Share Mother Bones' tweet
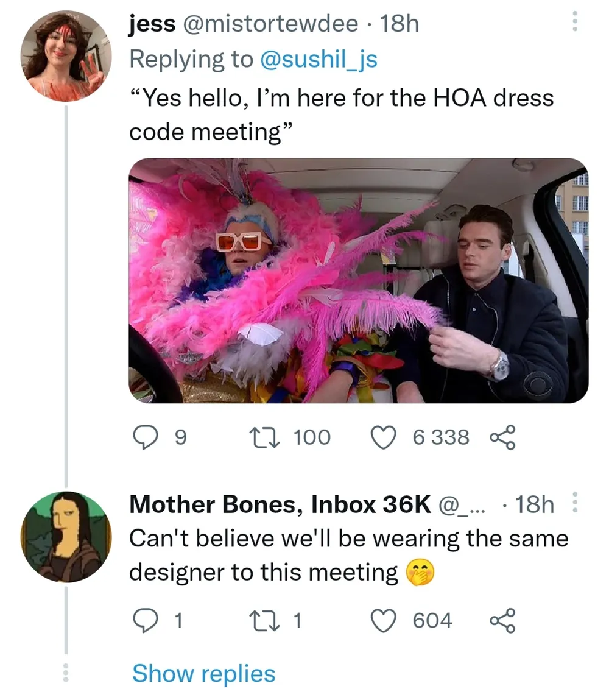Viewport: 609px width, 700px height. [x=502, y=620]
